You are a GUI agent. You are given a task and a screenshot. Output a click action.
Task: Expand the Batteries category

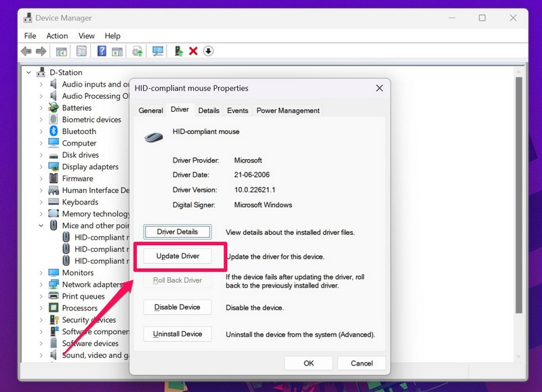pyautogui.click(x=41, y=108)
